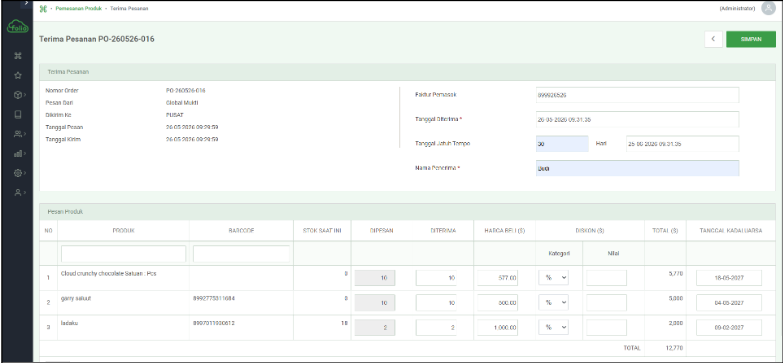Click discount Nilai field for ladaku

606,327
